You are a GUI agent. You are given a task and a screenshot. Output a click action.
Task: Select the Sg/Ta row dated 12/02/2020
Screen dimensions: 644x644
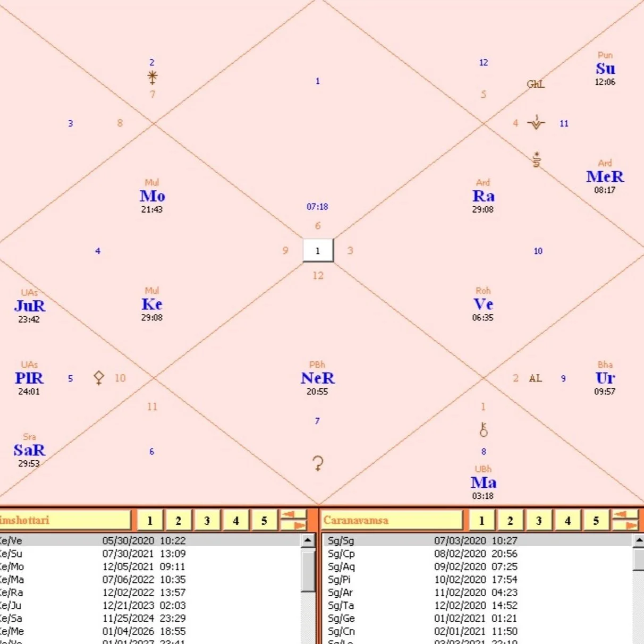[478, 605]
